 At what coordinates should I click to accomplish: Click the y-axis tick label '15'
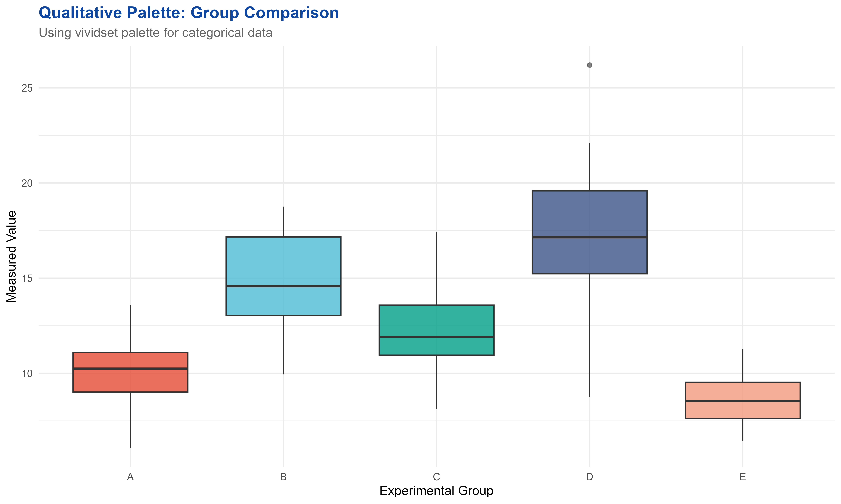[x=27, y=278]
